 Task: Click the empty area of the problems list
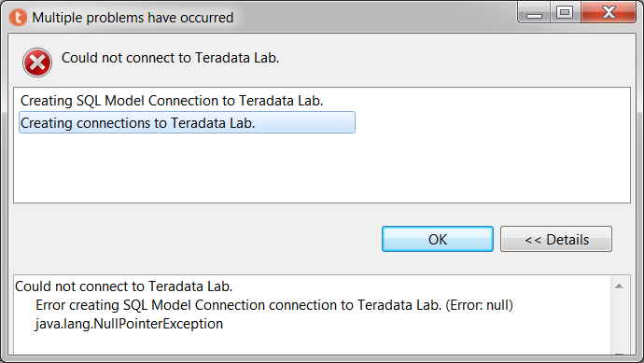pos(322,168)
